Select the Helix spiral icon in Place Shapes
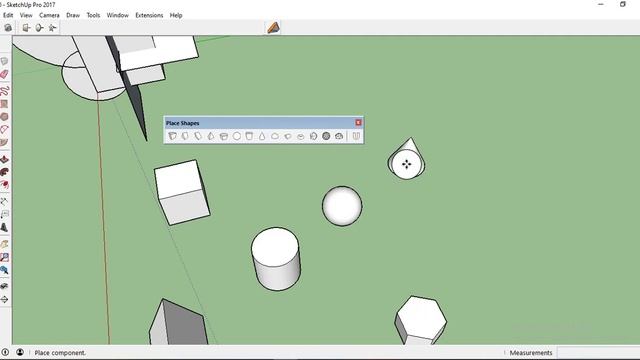The height and width of the screenshot is (360, 640). [313, 136]
